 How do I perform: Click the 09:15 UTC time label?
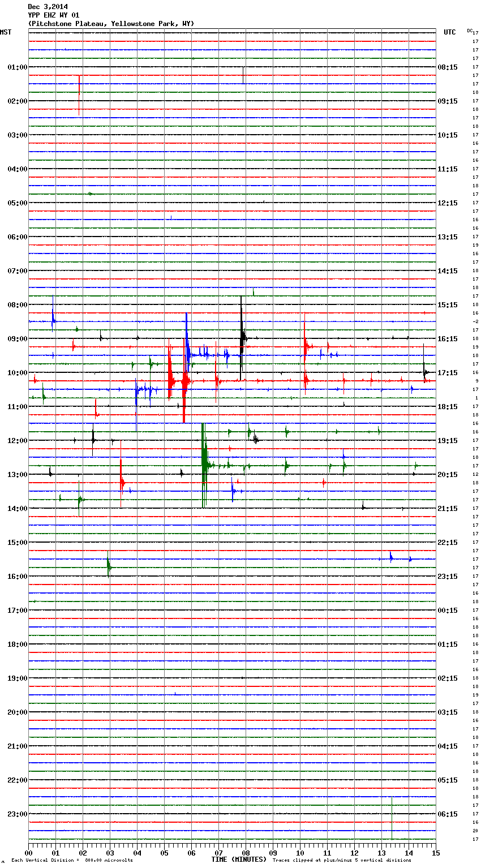(x=448, y=101)
